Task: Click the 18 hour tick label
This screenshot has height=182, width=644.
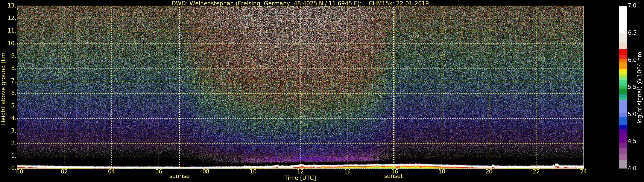Action: point(442,172)
